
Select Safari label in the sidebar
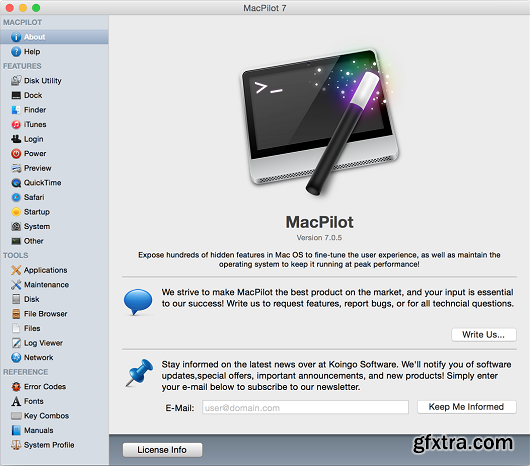(34, 197)
